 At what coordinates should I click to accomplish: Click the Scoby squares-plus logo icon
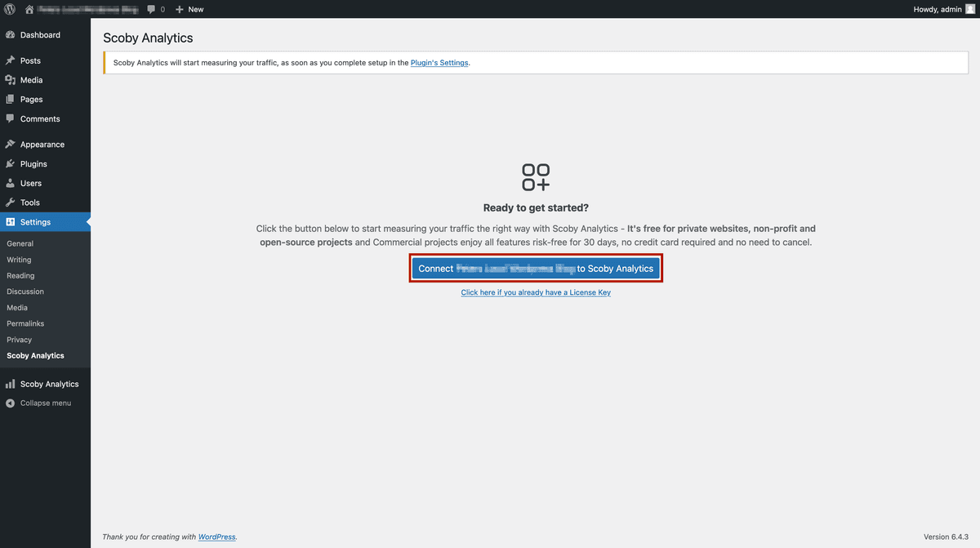coord(536,177)
